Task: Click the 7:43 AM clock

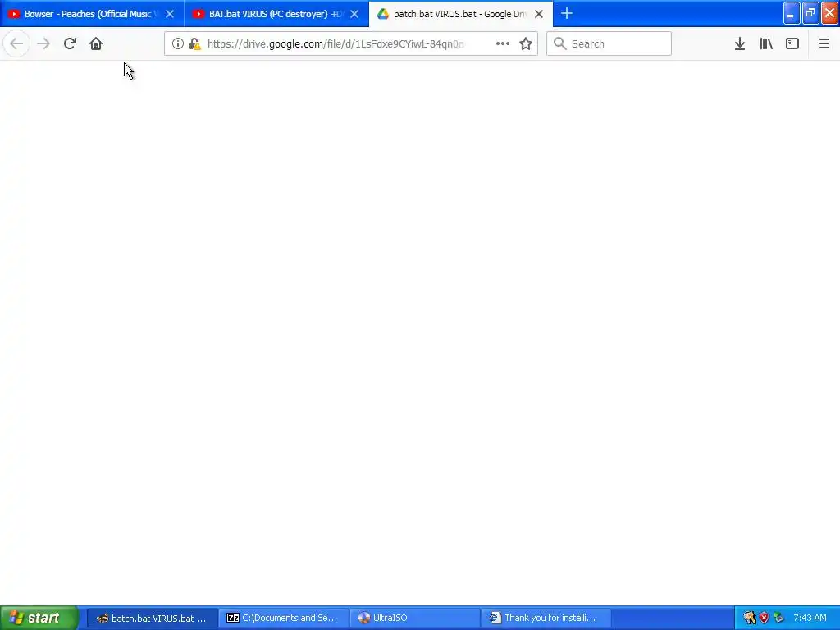Action: point(810,618)
